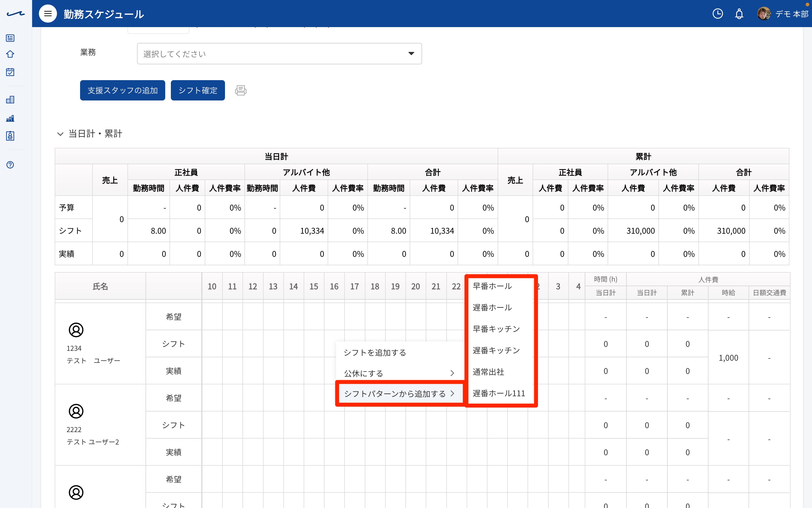Select 通常出社 shift pattern
The image size is (812, 508).
[500, 372]
